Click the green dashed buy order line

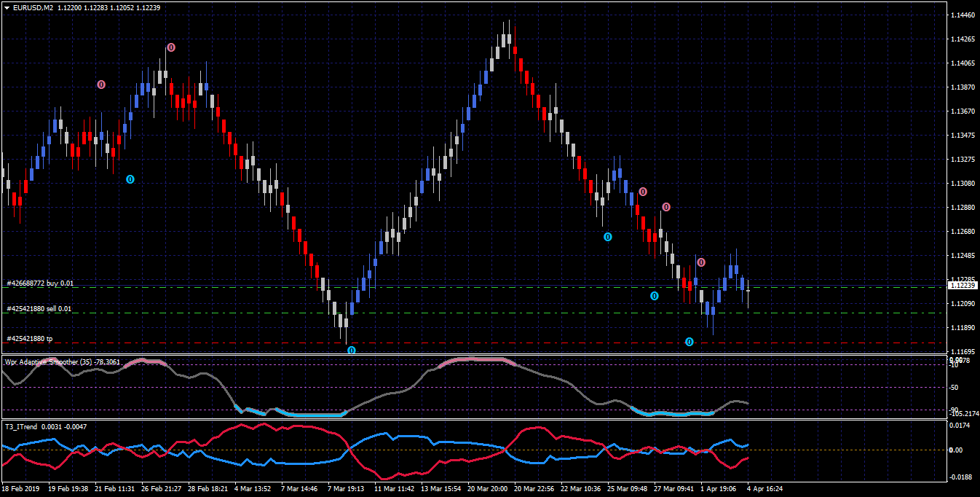click(473, 287)
